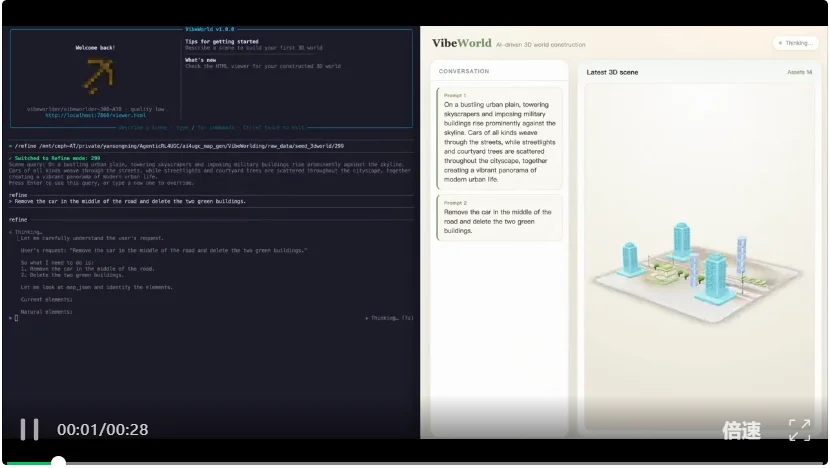Click the CONVERSATION panel header
The height and width of the screenshot is (468, 830).
(x=464, y=71)
